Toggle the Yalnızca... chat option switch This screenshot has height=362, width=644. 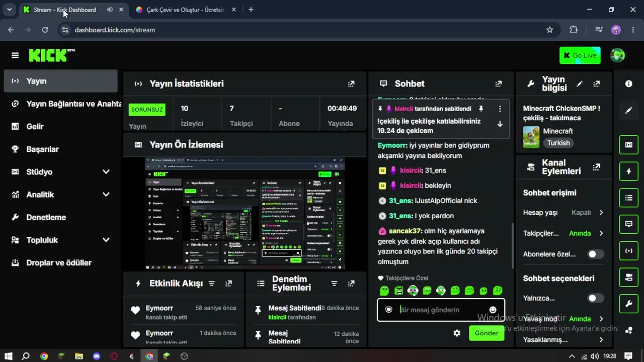pos(596,298)
